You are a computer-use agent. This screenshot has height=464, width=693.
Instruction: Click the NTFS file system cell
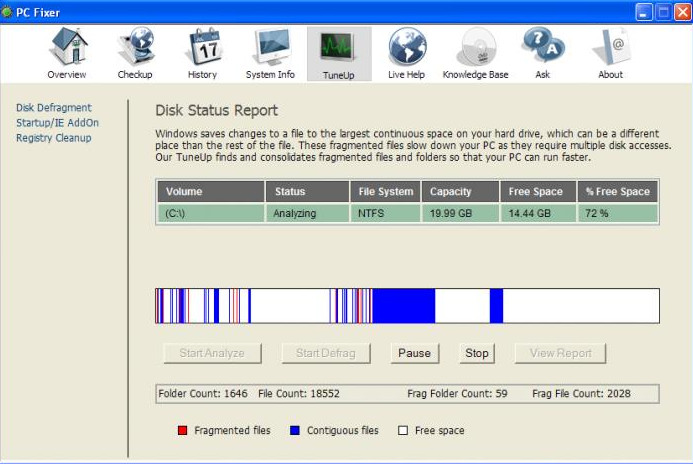pyautogui.click(x=385, y=213)
